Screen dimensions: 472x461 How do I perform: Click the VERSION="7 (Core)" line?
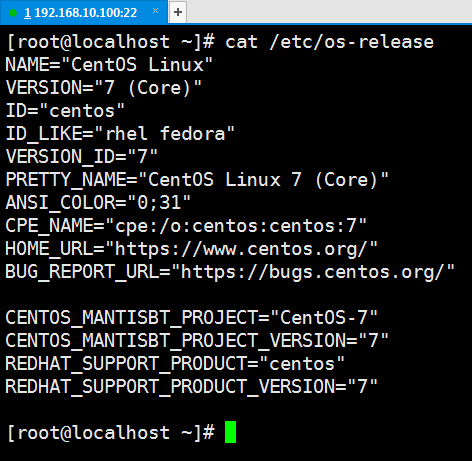pyautogui.click(x=104, y=88)
